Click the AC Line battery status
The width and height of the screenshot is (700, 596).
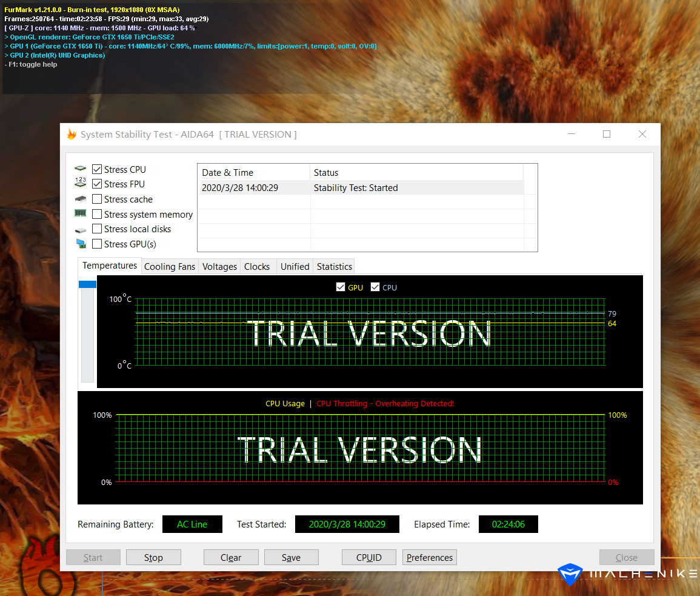(192, 524)
